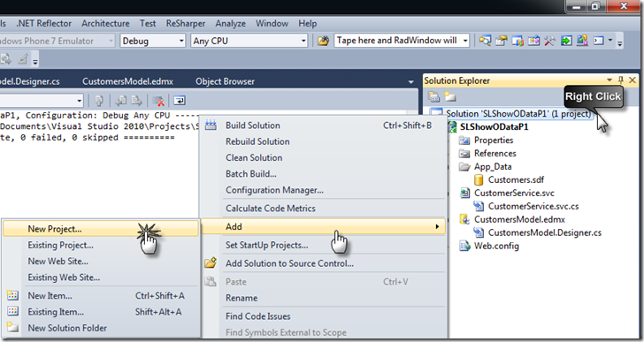Open standard toolbar options overflow
This screenshot has height=342, width=644.
620,42
